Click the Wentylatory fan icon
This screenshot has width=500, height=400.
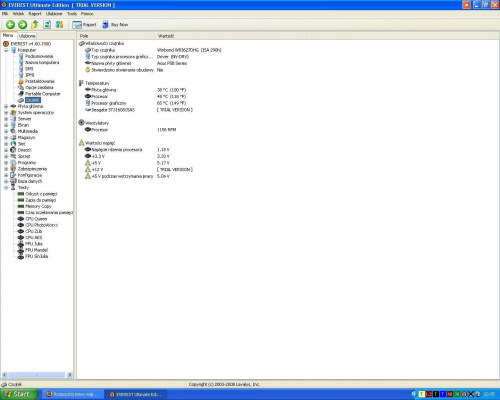pos(81,123)
